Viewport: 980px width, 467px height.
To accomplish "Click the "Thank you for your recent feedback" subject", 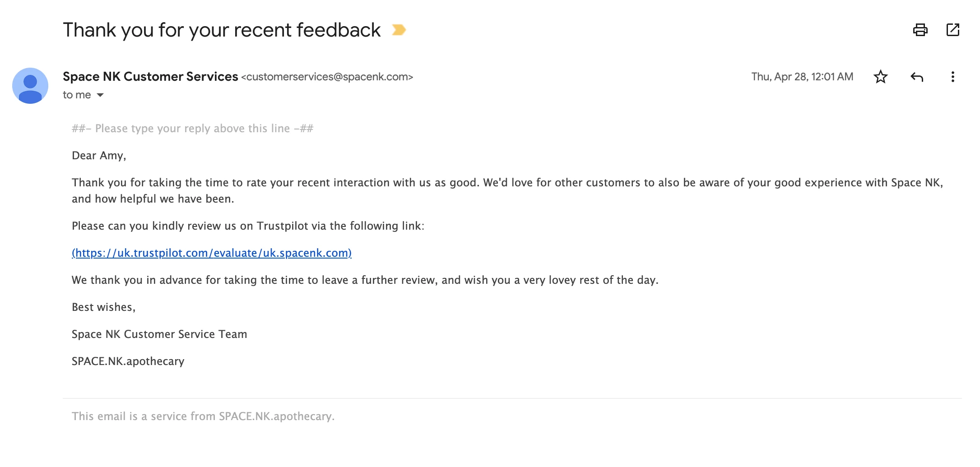I will coord(222,30).
